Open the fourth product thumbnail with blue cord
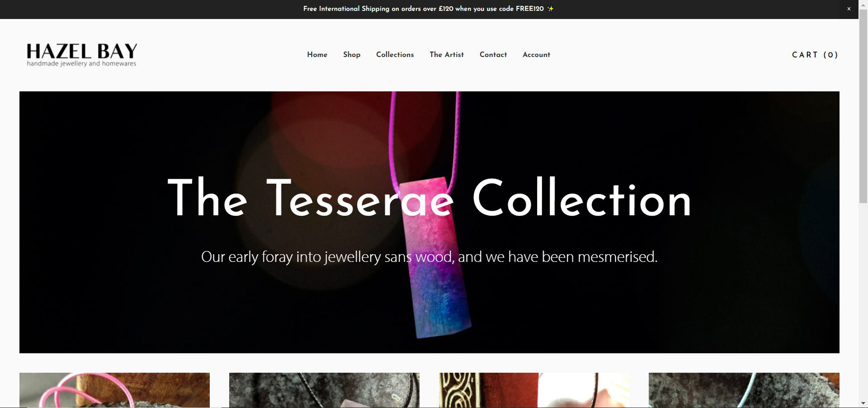This screenshot has height=408, width=868. 744,390
